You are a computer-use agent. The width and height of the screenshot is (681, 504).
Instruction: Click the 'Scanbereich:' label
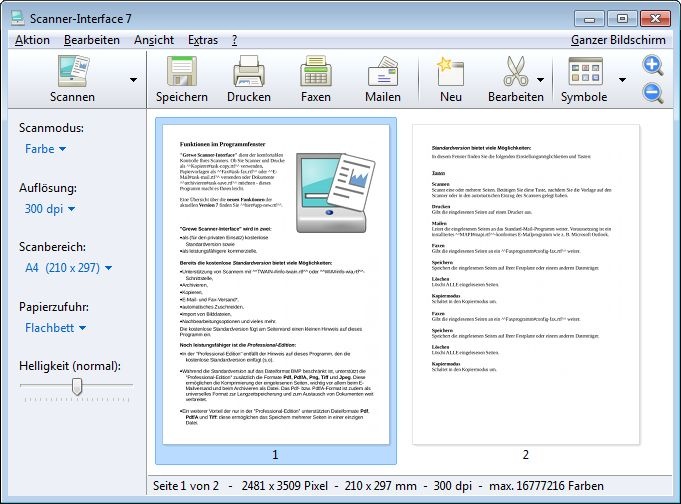tap(53, 247)
